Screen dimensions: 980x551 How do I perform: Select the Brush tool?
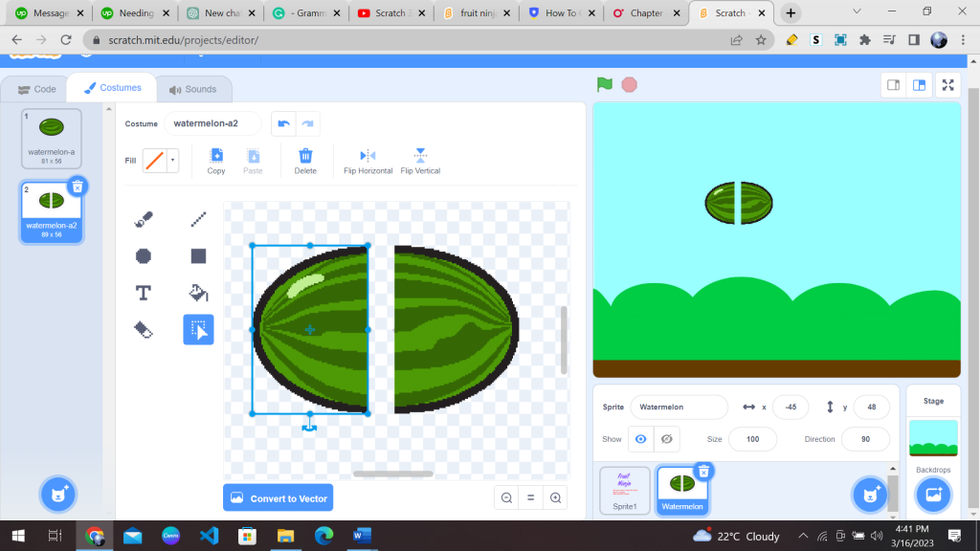pyautogui.click(x=143, y=218)
